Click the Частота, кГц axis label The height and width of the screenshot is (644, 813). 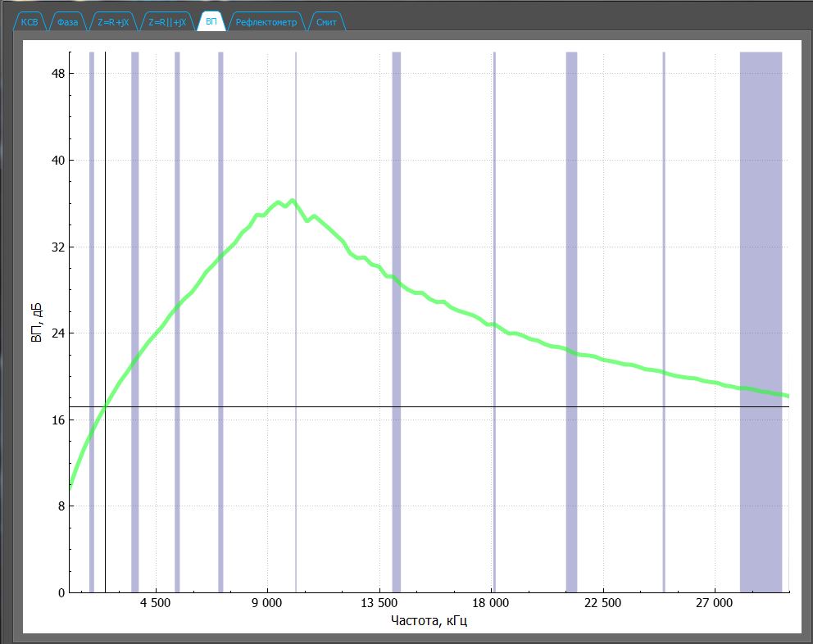pyautogui.click(x=429, y=621)
